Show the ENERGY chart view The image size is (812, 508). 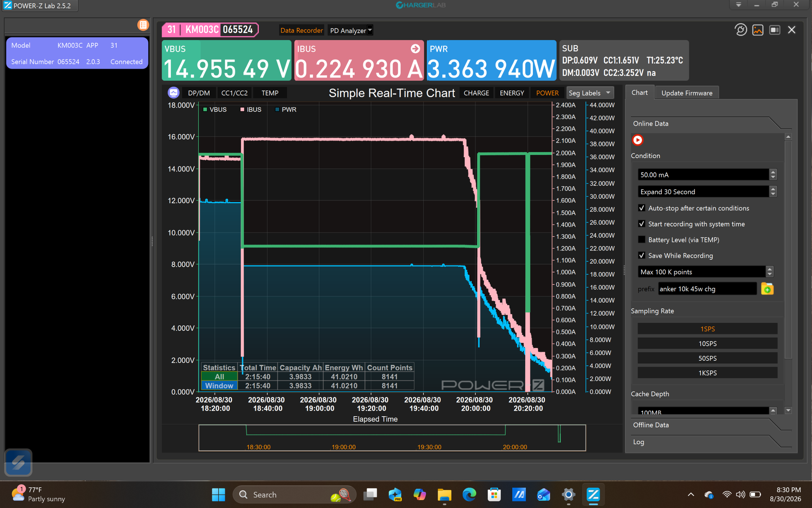512,93
